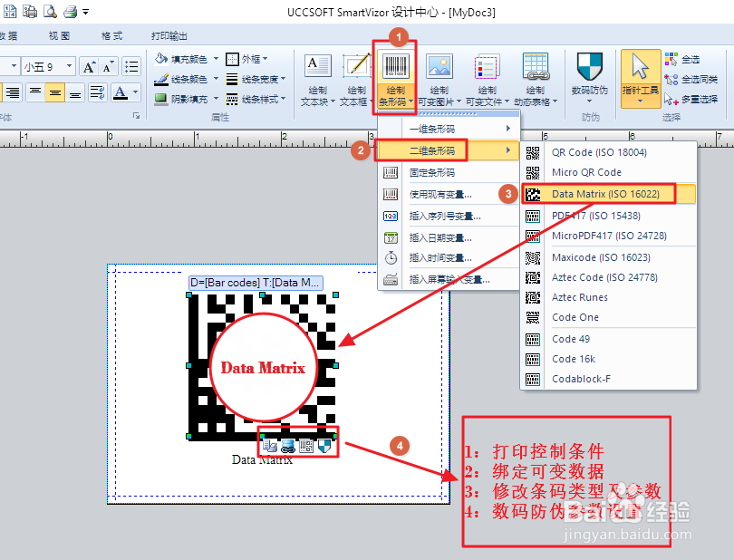Select the Data Matrix barcode on the canvas
The width and height of the screenshot is (734, 560).
pyautogui.click(x=263, y=362)
